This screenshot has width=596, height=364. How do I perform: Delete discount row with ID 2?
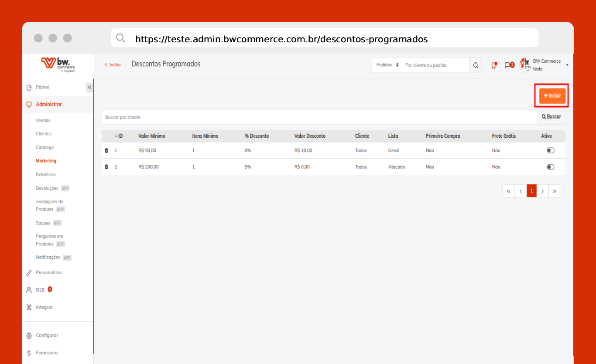pyautogui.click(x=106, y=167)
